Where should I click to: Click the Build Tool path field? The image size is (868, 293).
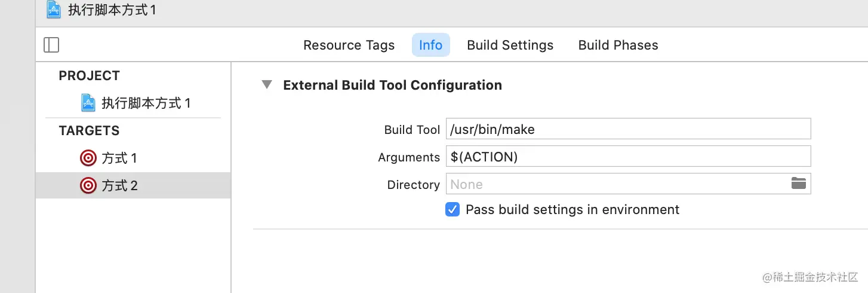(628, 129)
